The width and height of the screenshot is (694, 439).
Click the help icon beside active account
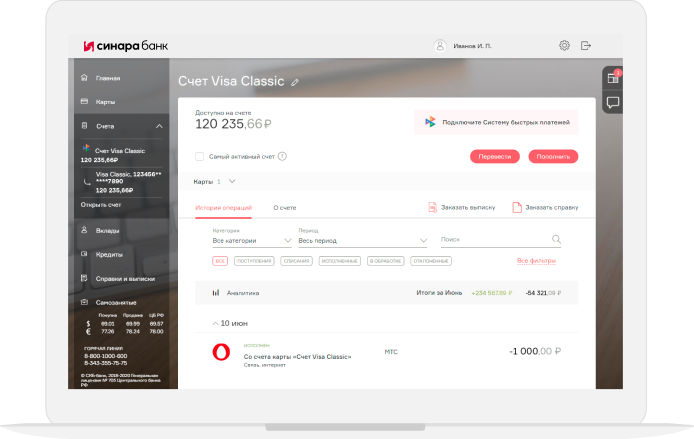coord(282,157)
